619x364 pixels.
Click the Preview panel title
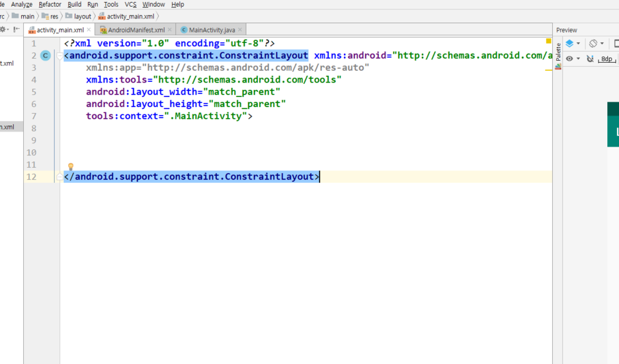coord(567,30)
